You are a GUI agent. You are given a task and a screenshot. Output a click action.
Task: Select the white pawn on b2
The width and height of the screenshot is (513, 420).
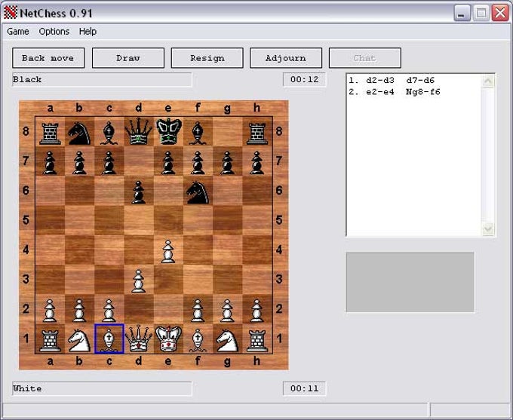[x=79, y=309]
